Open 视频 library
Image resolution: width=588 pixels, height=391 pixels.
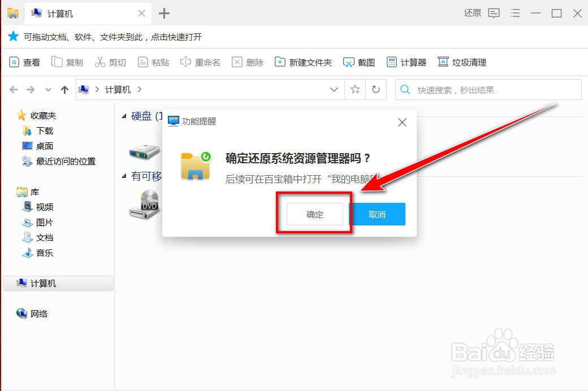[37, 207]
